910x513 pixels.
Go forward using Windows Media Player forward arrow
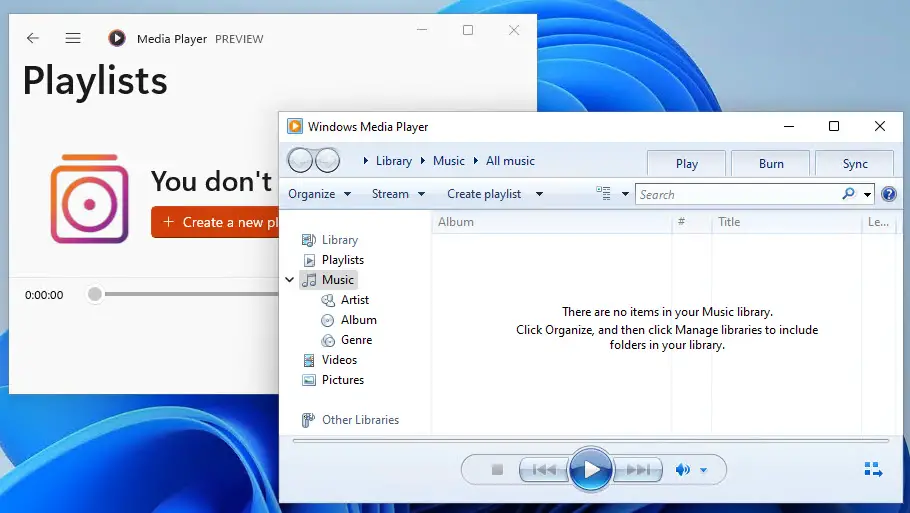pyautogui.click(x=328, y=160)
